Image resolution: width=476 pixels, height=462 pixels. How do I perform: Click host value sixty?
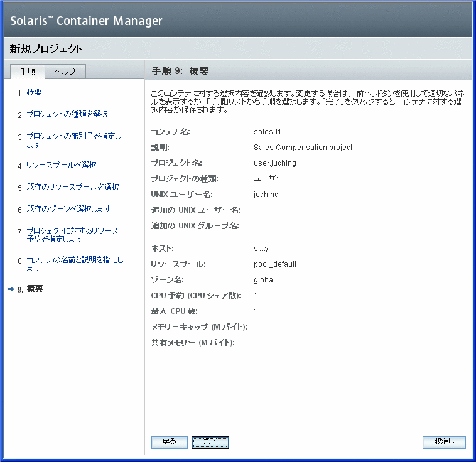point(261,249)
